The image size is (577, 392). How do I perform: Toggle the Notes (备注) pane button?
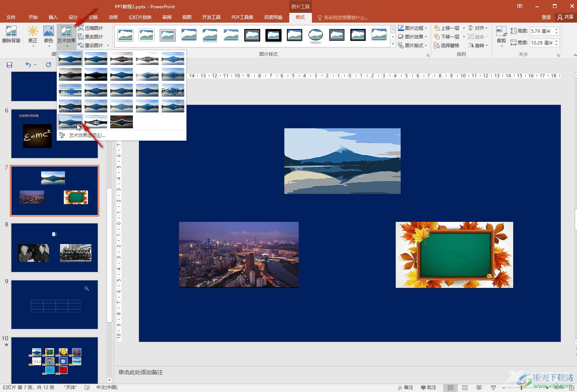click(406, 387)
